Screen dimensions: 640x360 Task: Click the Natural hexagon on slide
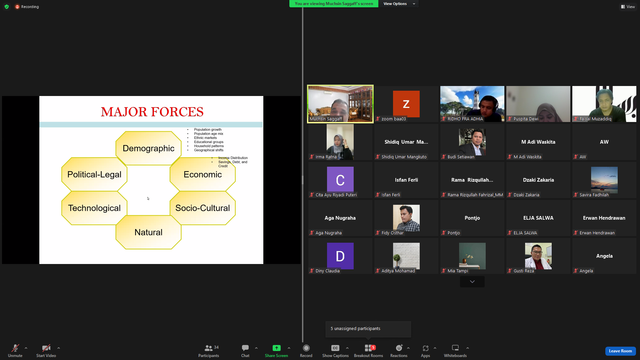point(149,232)
